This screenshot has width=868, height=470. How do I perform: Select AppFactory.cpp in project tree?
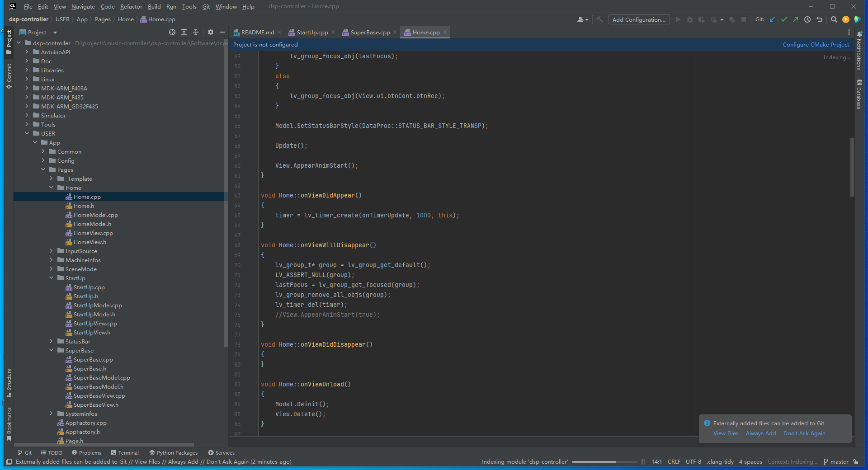tap(86, 423)
